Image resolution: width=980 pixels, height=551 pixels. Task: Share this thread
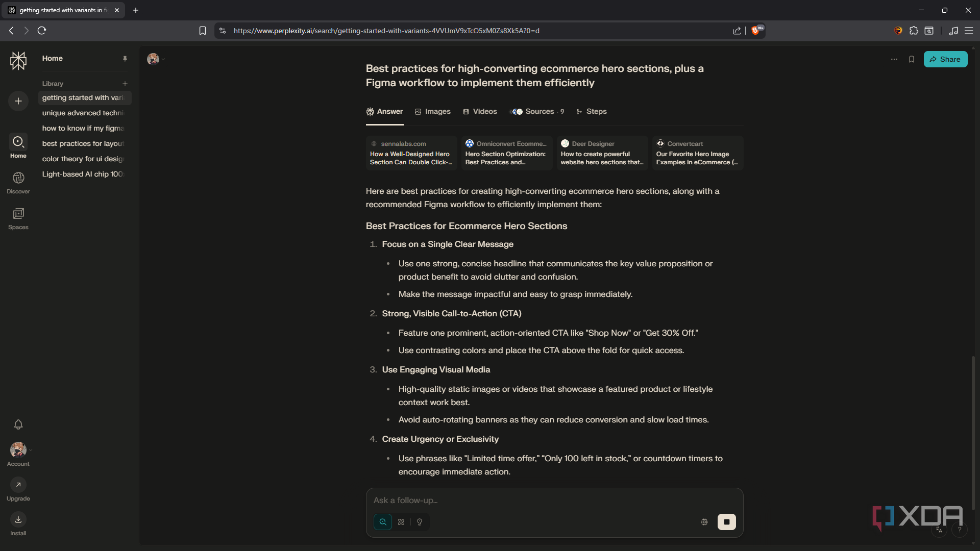[x=945, y=59]
